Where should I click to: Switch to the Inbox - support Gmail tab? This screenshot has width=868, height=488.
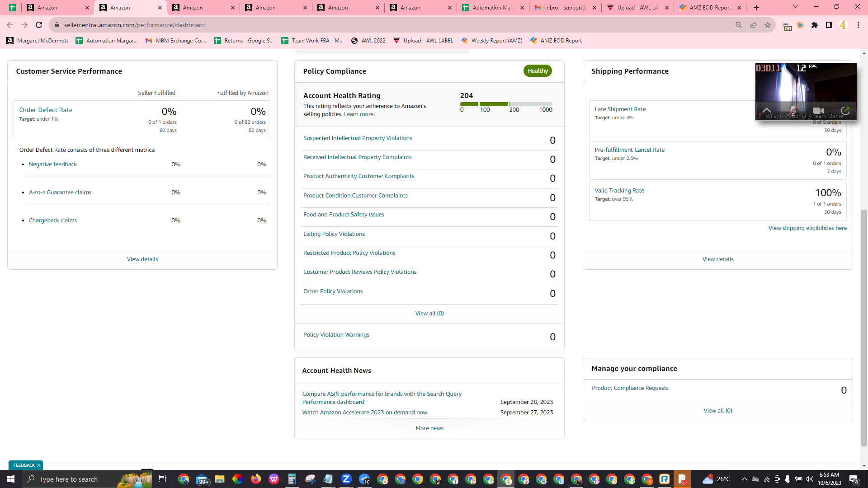click(565, 8)
